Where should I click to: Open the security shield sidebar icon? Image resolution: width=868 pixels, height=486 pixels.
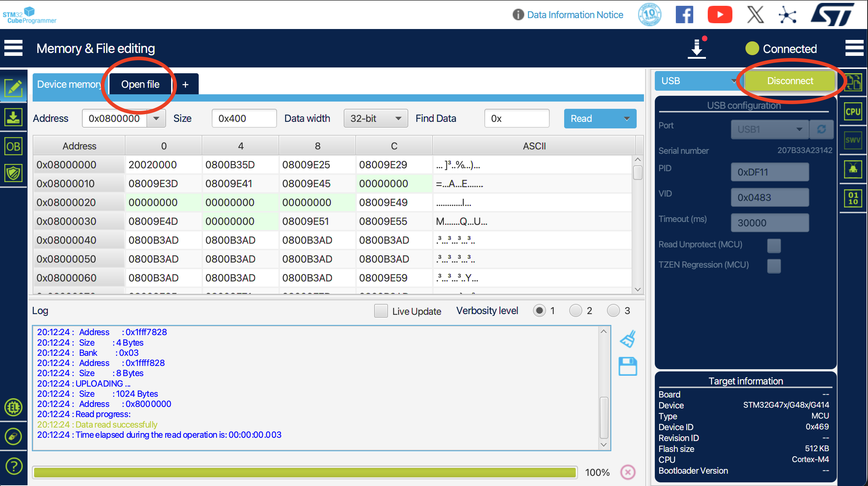13,173
